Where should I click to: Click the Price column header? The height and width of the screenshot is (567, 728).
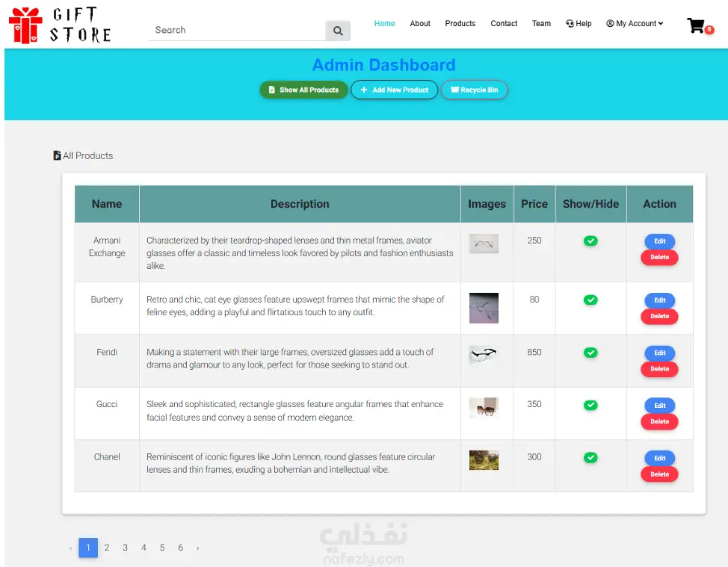[534, 204]
